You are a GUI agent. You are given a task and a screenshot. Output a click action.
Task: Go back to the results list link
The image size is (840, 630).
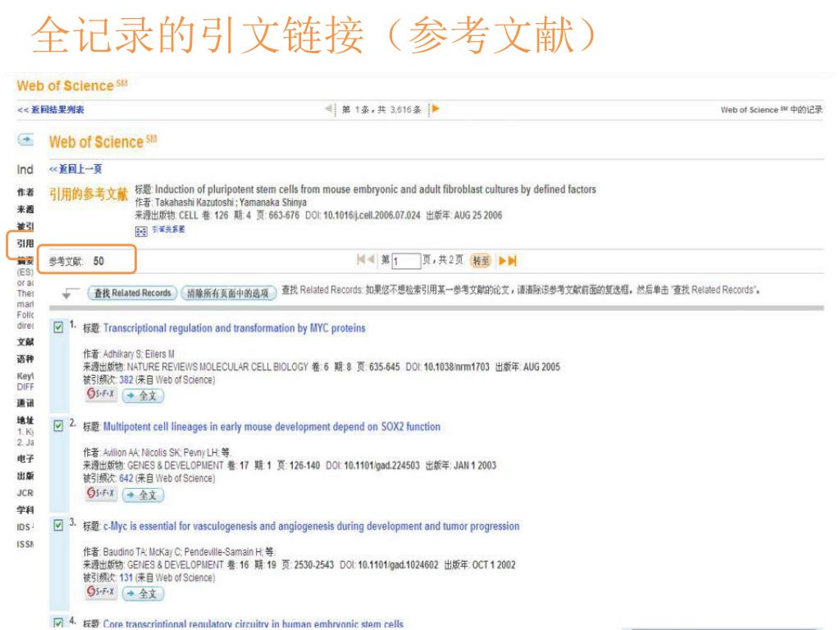point(51,110)
